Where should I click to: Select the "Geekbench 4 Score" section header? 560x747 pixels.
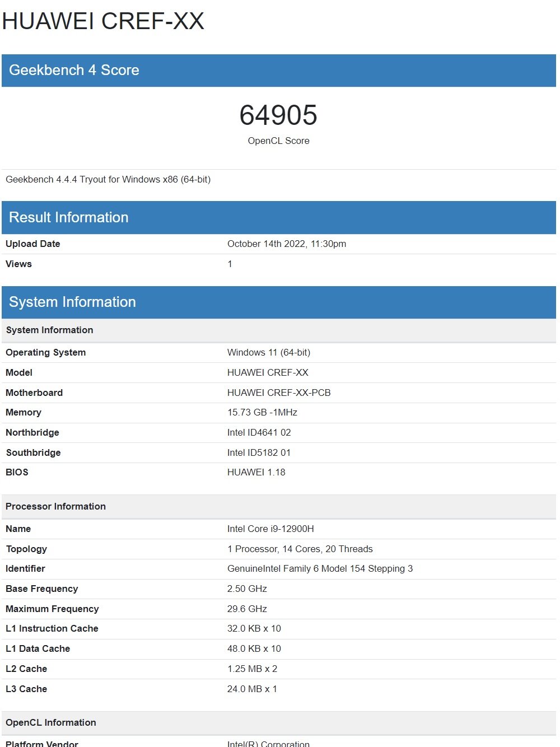279,71
